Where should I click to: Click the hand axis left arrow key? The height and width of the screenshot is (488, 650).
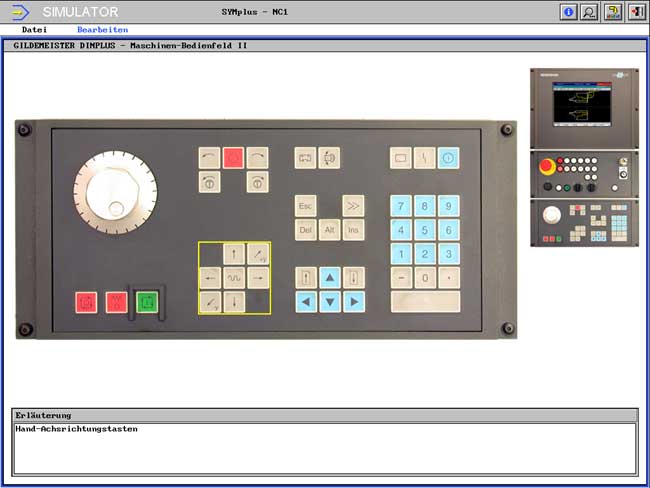[210, 278]
